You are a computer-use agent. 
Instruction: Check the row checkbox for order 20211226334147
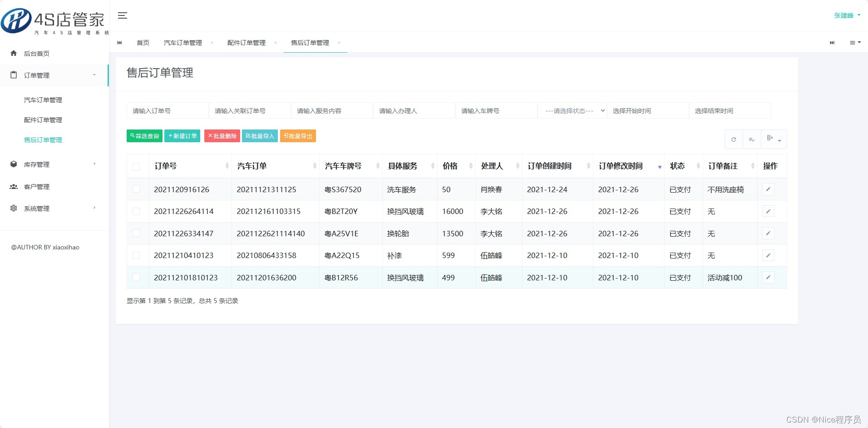pos(136,233)
